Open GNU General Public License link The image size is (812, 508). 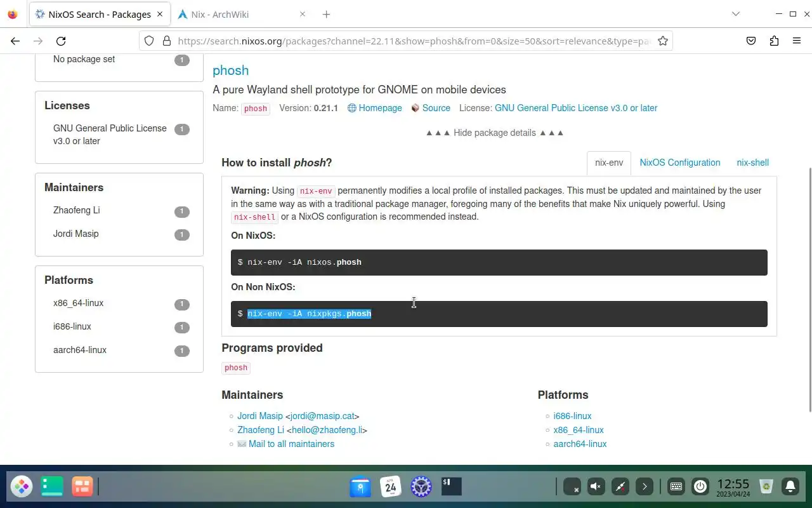click(x=576, y=108)
